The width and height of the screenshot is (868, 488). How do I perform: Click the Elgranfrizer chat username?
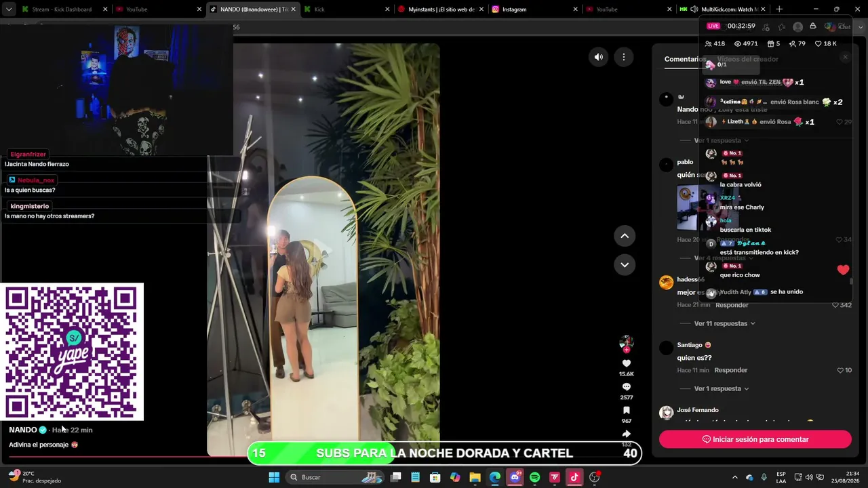click(x=28, y=155)
